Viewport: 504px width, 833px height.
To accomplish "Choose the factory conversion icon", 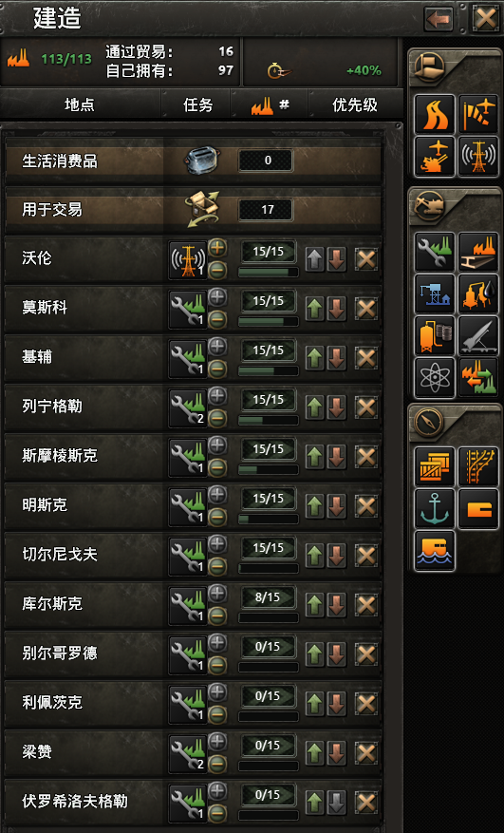I will click(478, 378).
